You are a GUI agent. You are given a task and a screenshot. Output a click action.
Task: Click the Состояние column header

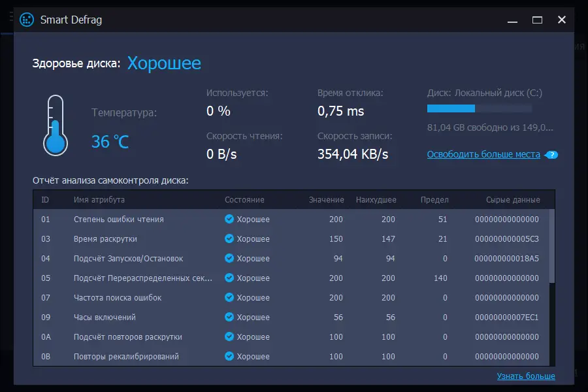[x=244, y=200]
